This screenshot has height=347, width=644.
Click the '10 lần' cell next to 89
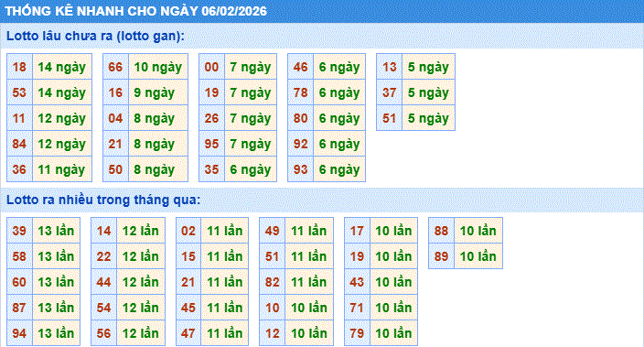(478, 256)
